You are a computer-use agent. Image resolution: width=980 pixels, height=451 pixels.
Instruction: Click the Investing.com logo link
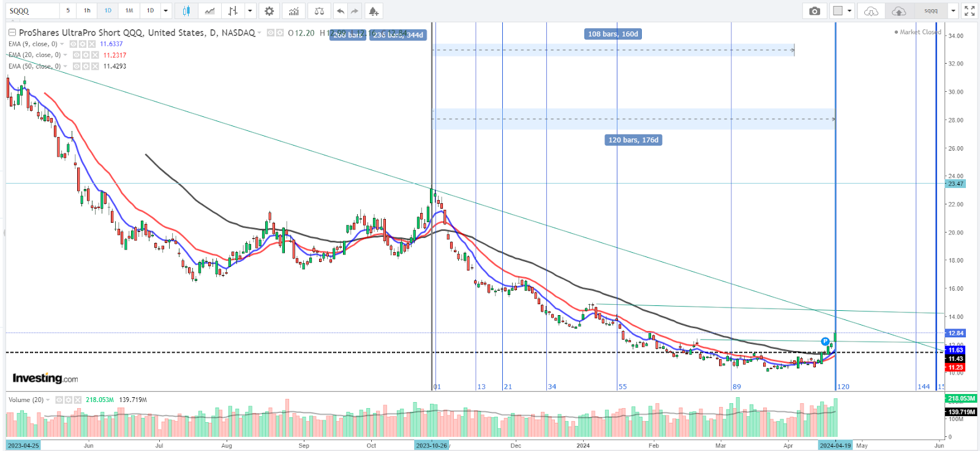coord(45,378)
